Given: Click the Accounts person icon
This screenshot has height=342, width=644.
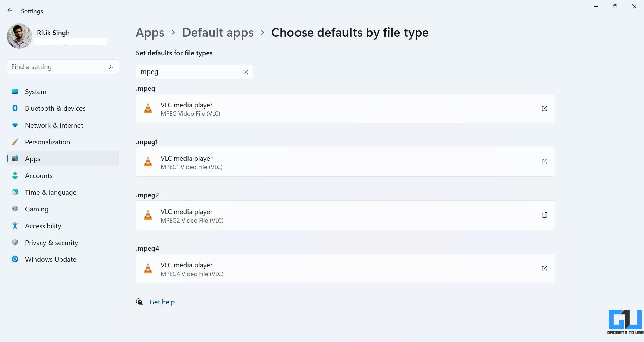Looking at the screenshot, I should click(15, 175).
